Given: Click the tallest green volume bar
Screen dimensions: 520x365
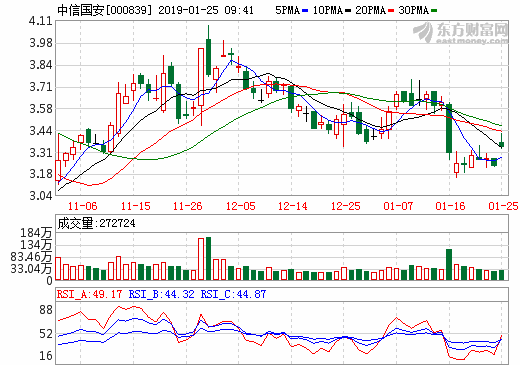Looking at the screenshot, I should coord(209,258).
